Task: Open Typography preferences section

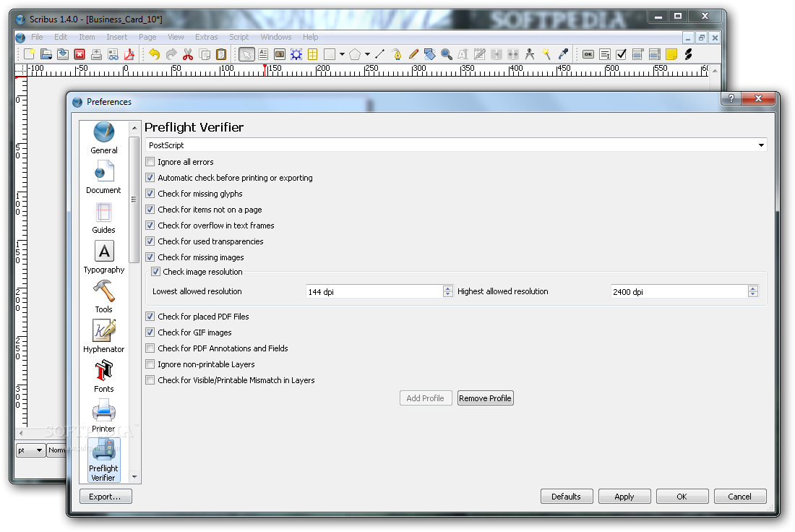Action: point(104,257)
